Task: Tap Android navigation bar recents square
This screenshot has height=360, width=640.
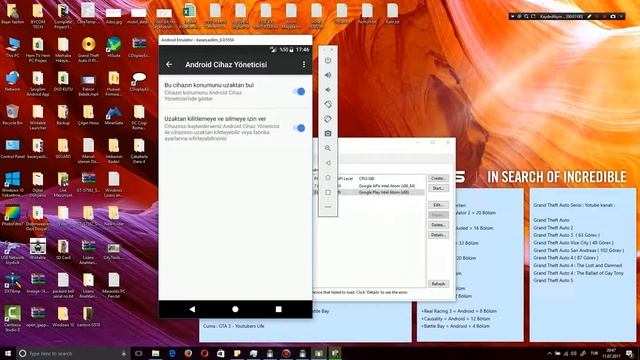Action: tap(278, 309)
